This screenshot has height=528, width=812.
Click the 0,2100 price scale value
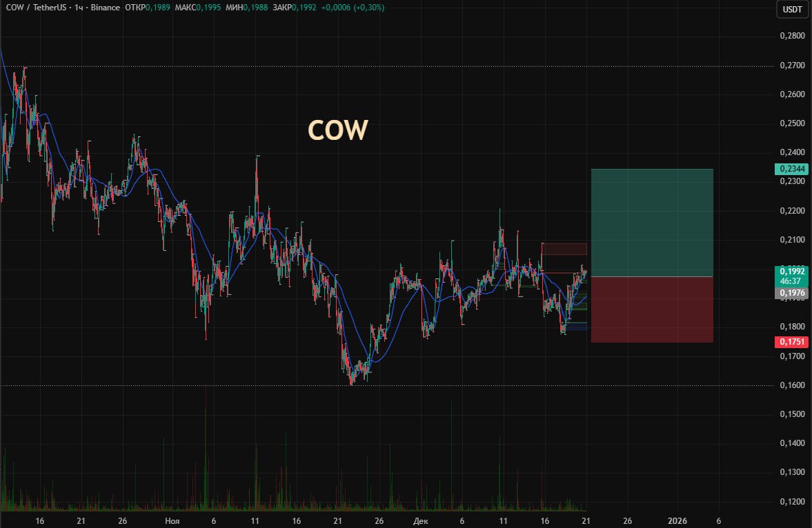[x=792, y=240]
